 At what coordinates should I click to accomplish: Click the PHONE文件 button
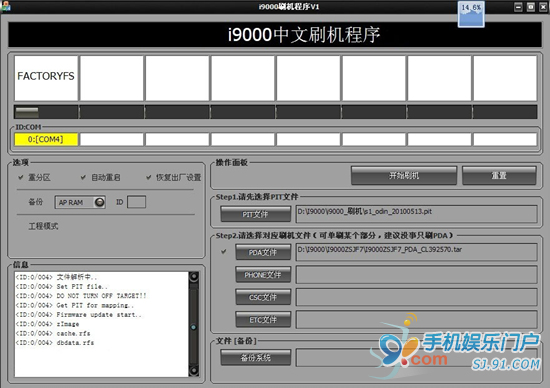pyautogui.click(x=263, y=275)
